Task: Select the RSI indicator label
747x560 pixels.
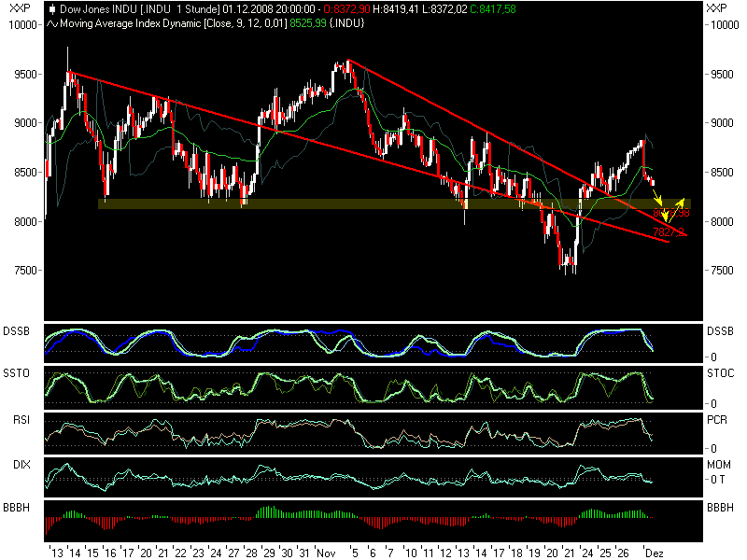Action: pyautogui.click(x=21, y=420)
